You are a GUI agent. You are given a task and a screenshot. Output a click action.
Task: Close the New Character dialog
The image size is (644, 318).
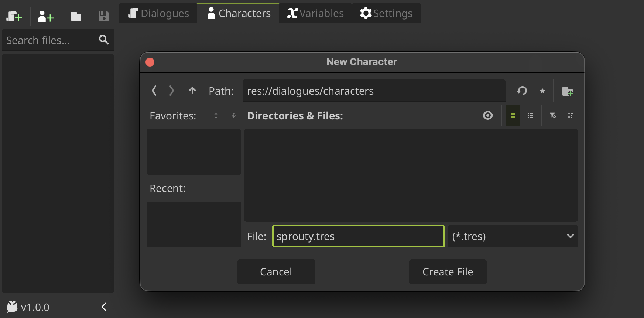coord(150,62)
